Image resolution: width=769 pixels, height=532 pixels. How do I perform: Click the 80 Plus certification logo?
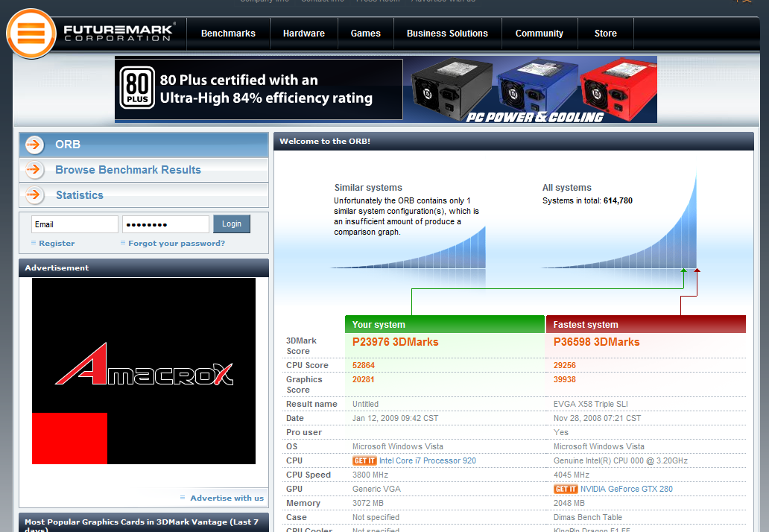pos(137,88)
